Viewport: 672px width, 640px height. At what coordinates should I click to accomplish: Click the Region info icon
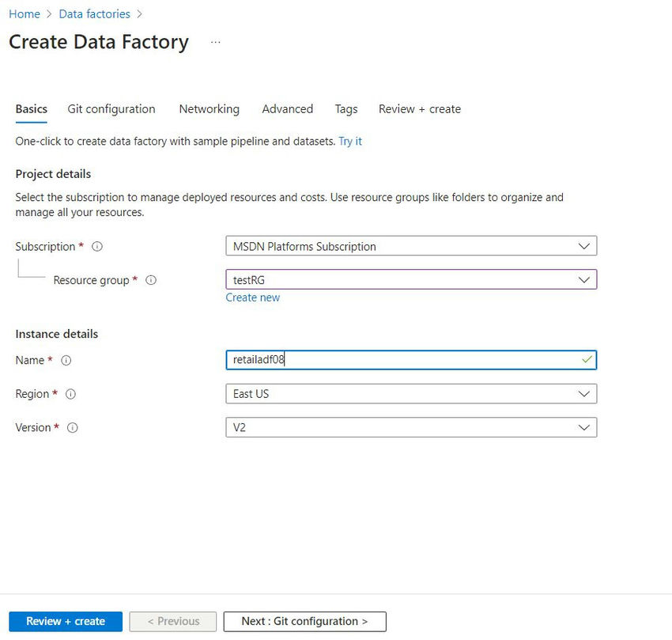coord(70,394)
